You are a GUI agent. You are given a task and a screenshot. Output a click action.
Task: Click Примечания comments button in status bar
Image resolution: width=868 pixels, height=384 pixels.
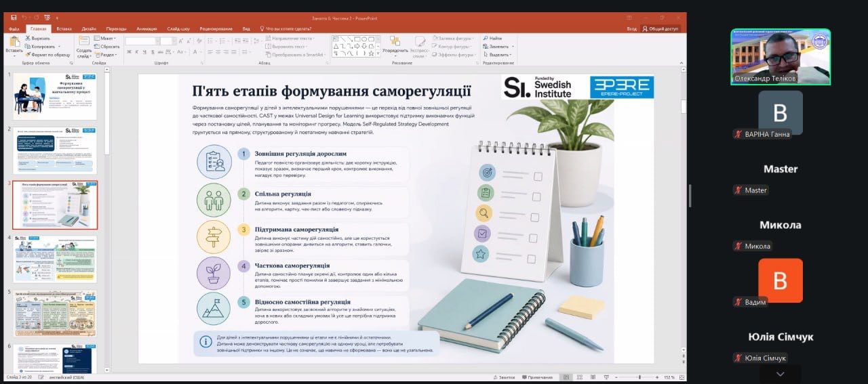click(x=536, y=377)
